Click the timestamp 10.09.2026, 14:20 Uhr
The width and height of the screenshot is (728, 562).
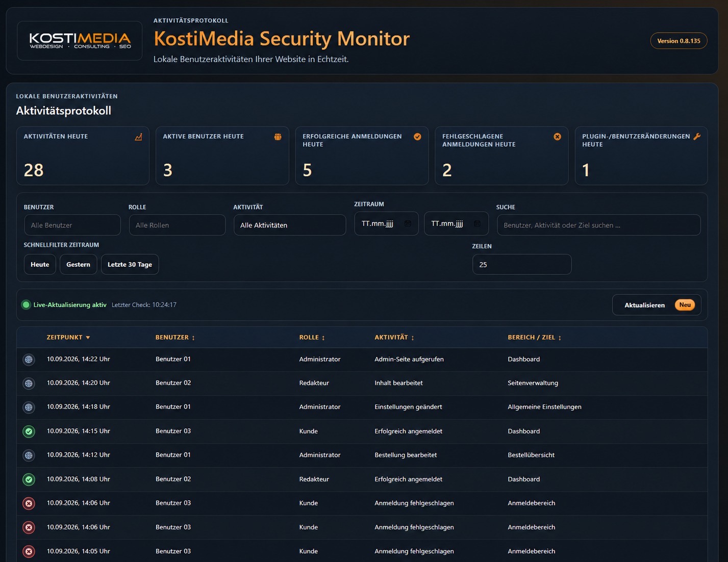79,383
